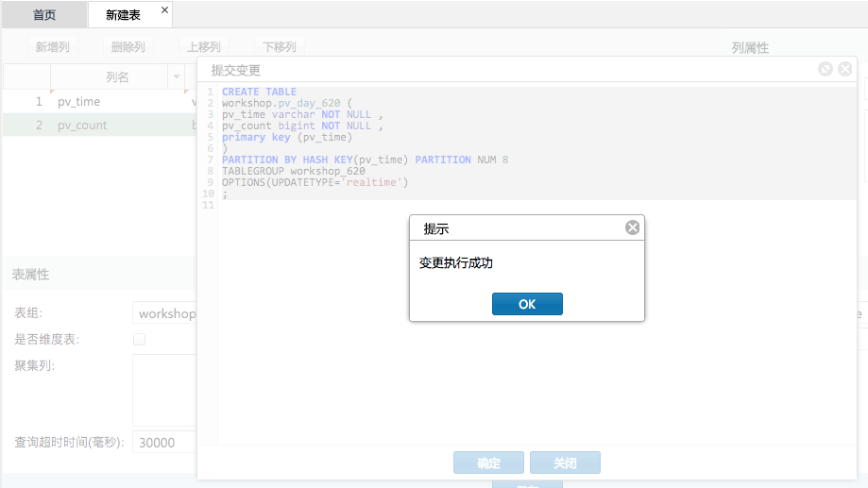Click the PARTITION BY HASH KEY line
Image resolution: width=868 pixels, height=488 pixels.
point(365,160)
